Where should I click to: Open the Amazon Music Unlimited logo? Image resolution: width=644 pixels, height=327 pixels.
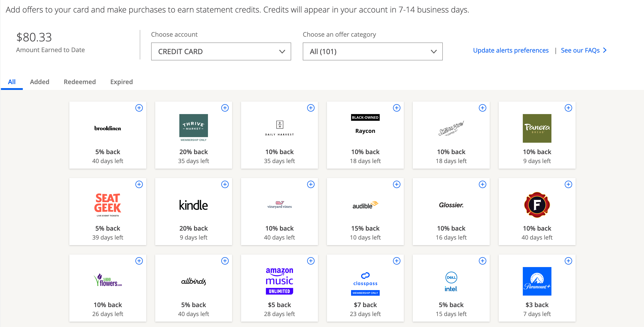[x=279, y=281]
